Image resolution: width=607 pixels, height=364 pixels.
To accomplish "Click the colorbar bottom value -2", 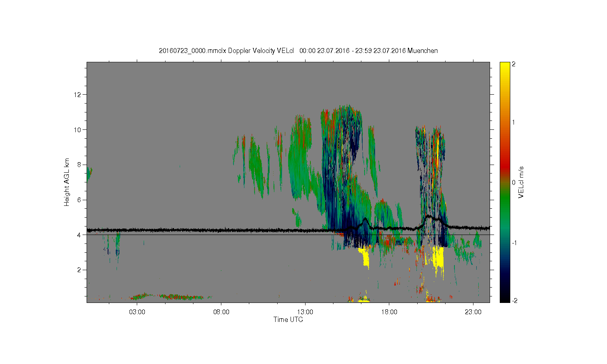I will (514, 301).
